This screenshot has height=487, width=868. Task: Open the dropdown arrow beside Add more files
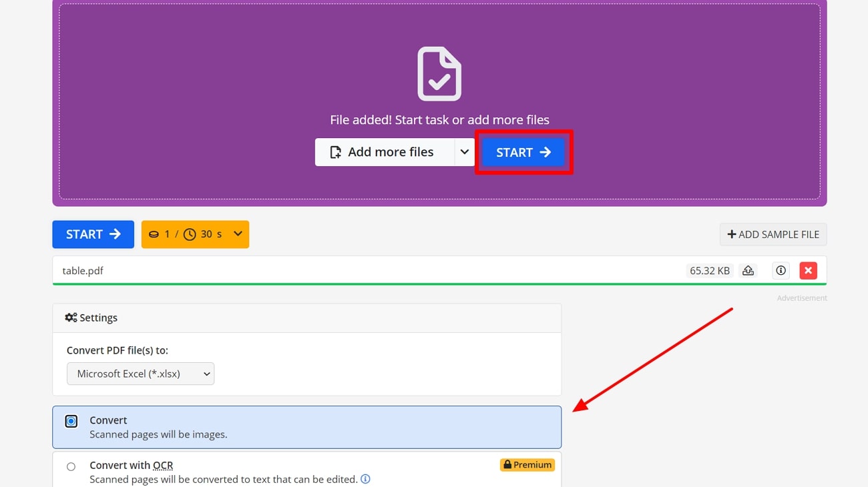[464, 152]
